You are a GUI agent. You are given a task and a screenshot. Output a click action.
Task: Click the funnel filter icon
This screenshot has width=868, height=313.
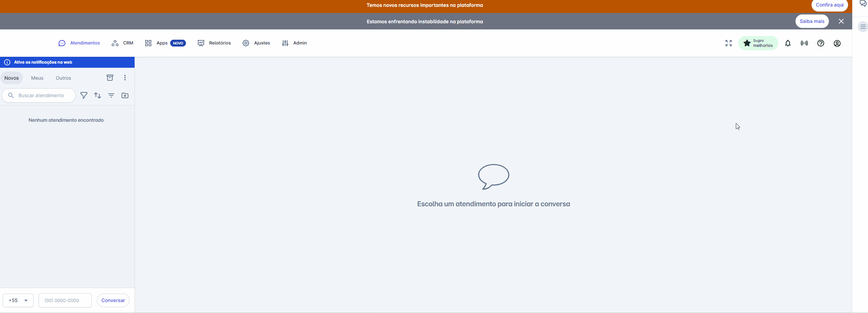[x=84, y=95]
